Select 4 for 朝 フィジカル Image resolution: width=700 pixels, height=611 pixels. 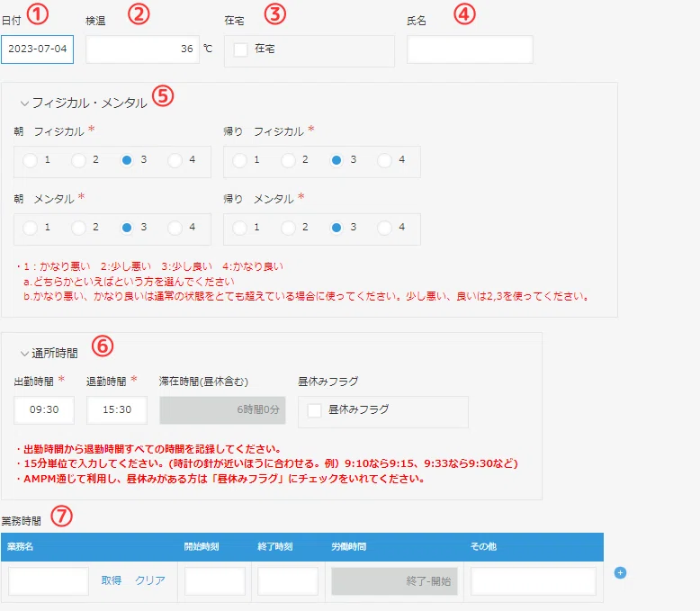(175, 160)
